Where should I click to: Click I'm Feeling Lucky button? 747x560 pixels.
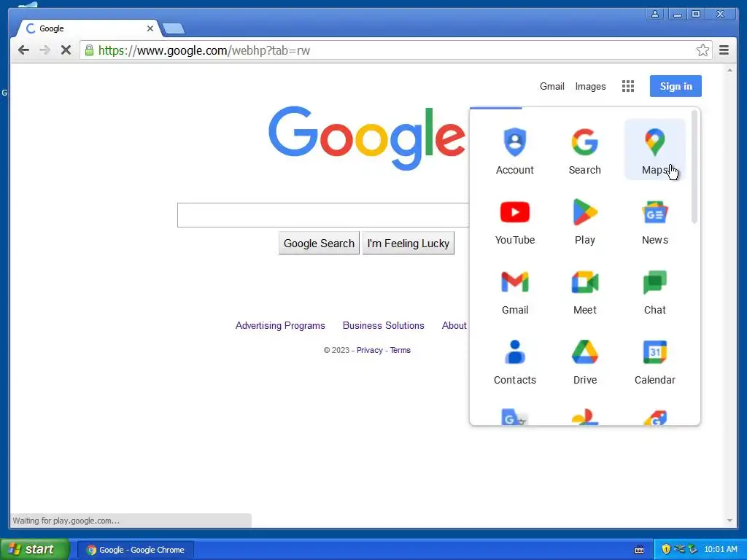(x=409, y=244)
